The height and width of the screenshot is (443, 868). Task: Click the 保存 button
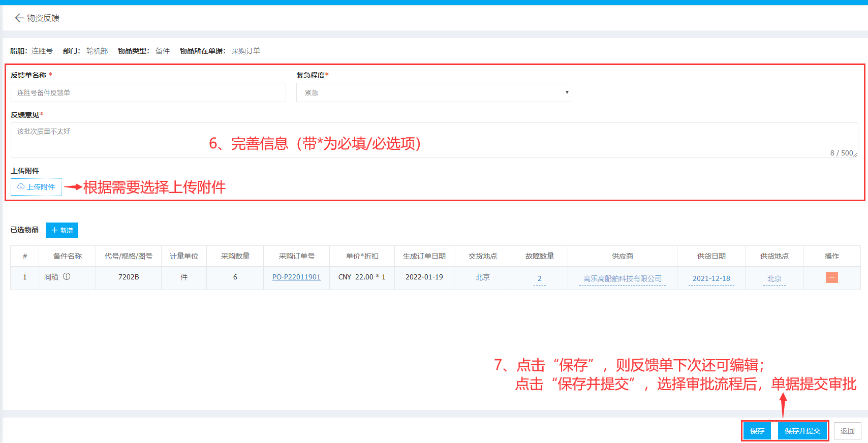(x=757, y=431)
